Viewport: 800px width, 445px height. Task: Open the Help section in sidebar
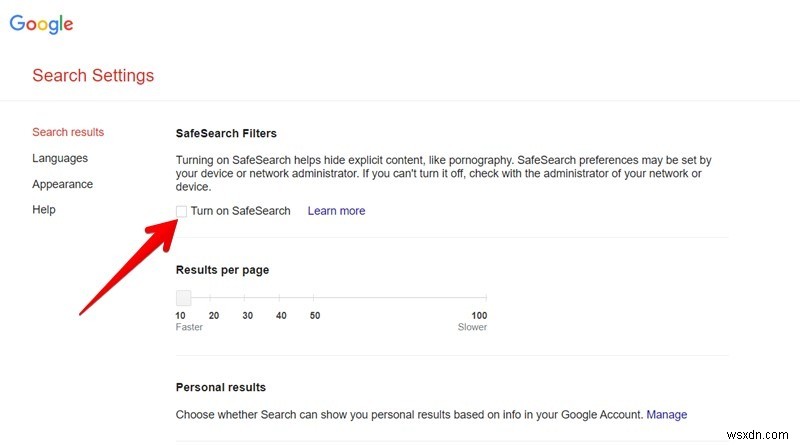tap(44, 210)
